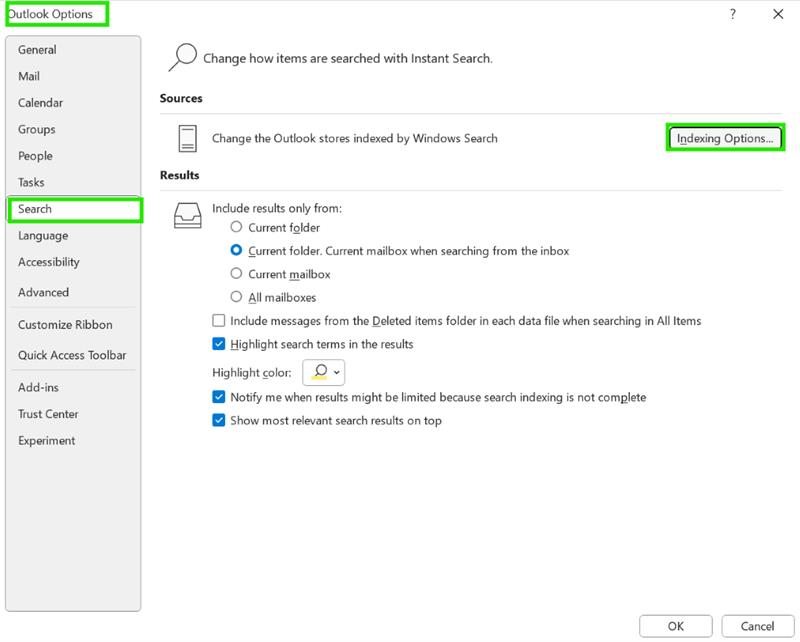Open the Trust Center category

pyautogui.click(x=73, y=414)
